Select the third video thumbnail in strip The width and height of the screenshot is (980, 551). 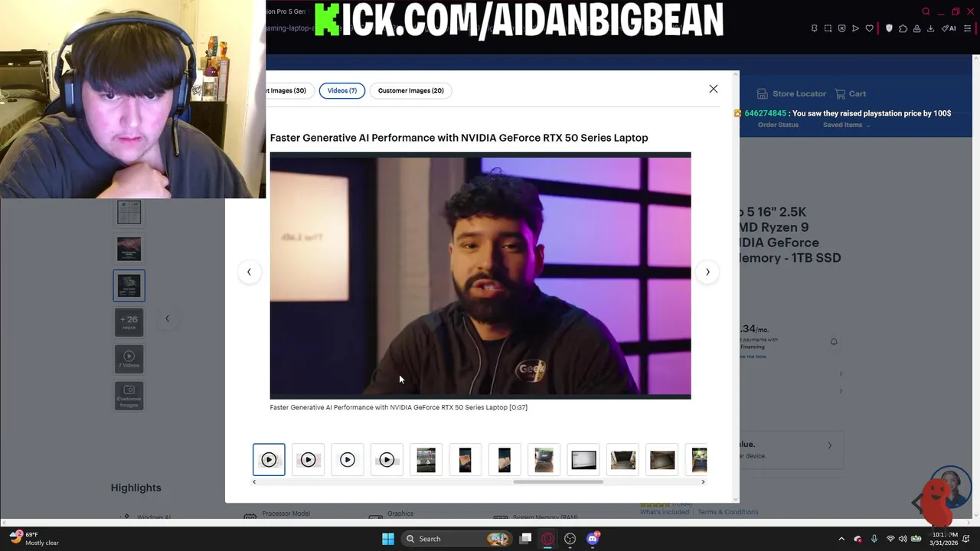(348, 460)
